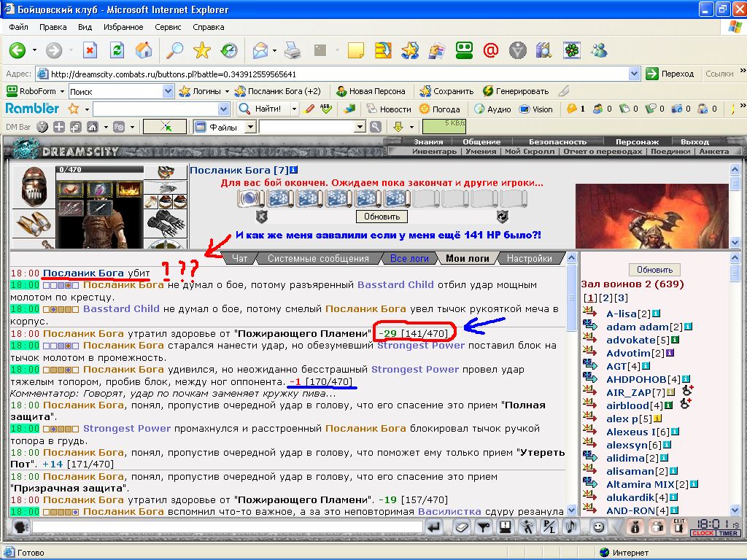Open the RoboForm menu dropdown
The height and width of the screenshot is (560, 747).
61,91
